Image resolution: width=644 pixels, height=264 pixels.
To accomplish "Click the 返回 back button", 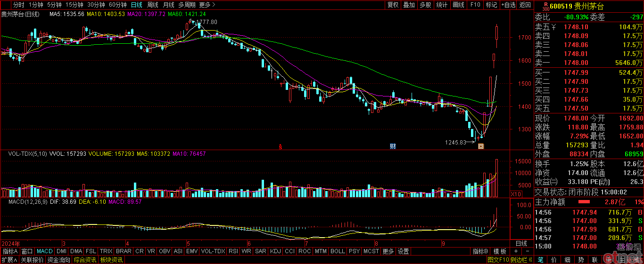I will [525, 5].
